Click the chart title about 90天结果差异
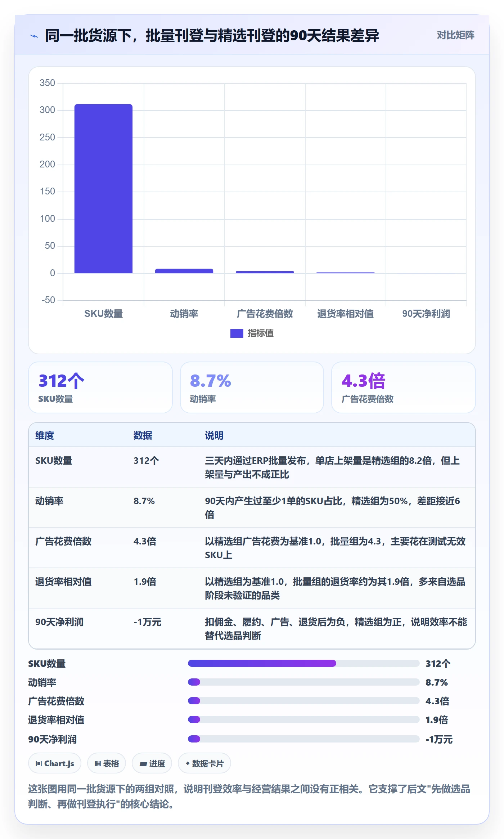Screen dimensions: 504x839 point(212,36)
